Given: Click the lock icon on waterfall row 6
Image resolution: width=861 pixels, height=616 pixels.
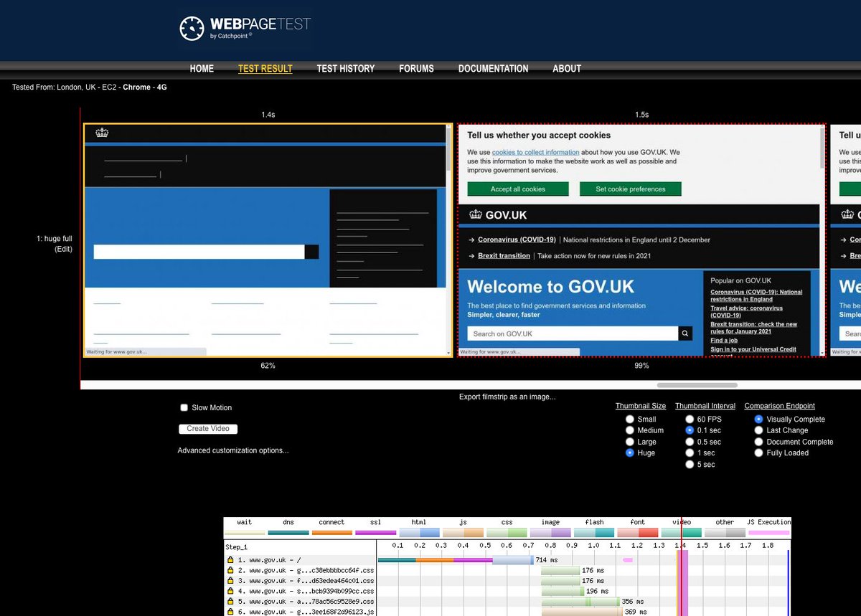Looking at the screenshot, I should (231, 612).
